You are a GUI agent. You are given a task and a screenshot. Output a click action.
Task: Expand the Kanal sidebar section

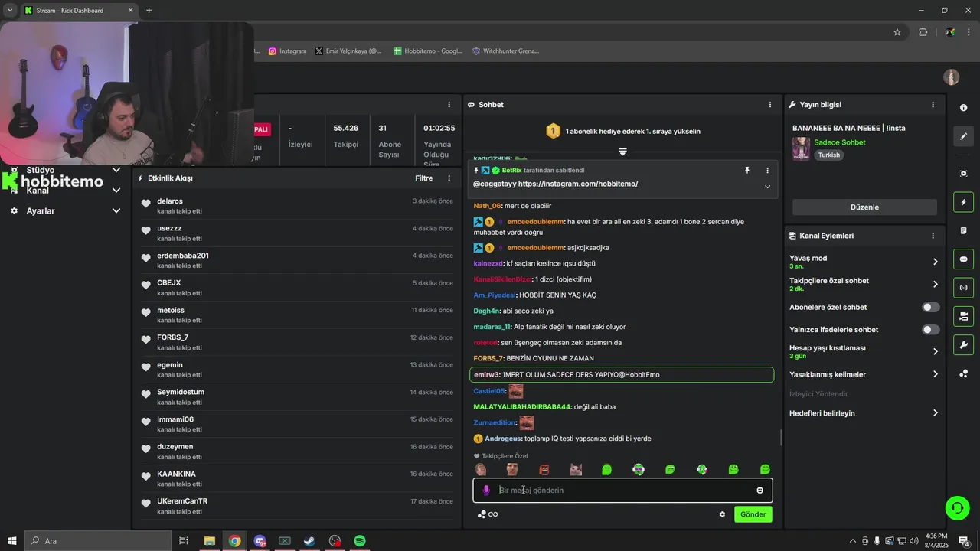pos(65,191)
